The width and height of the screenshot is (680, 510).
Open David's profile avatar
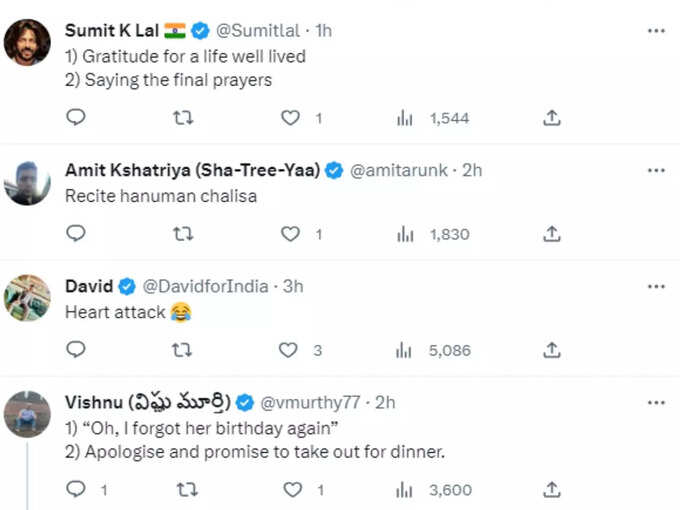[27, 298]
